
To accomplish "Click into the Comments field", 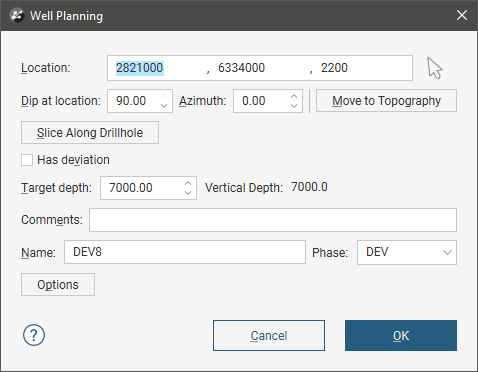I will pos(273,220).
